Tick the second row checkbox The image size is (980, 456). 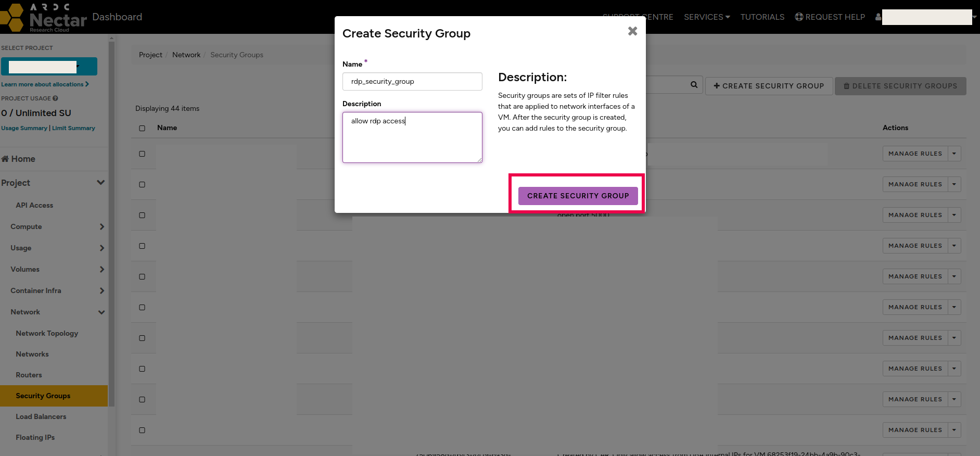point(142,184)
